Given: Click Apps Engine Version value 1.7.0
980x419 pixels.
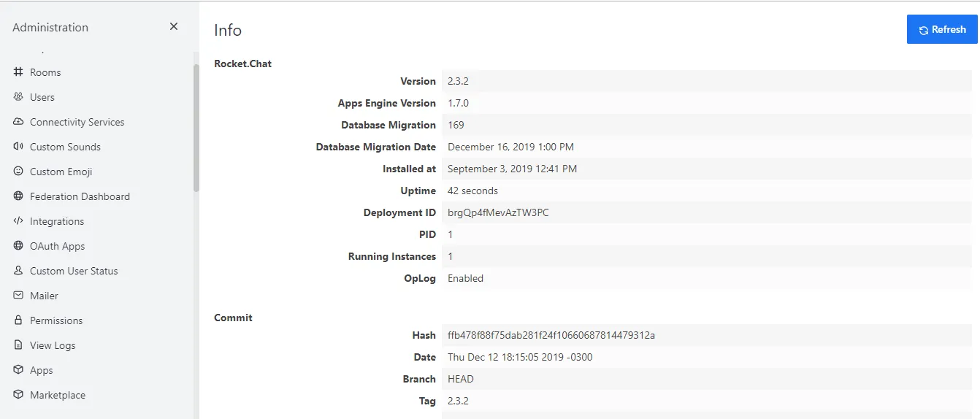Looking at the screenshot, I should click(x=458, y=103).
